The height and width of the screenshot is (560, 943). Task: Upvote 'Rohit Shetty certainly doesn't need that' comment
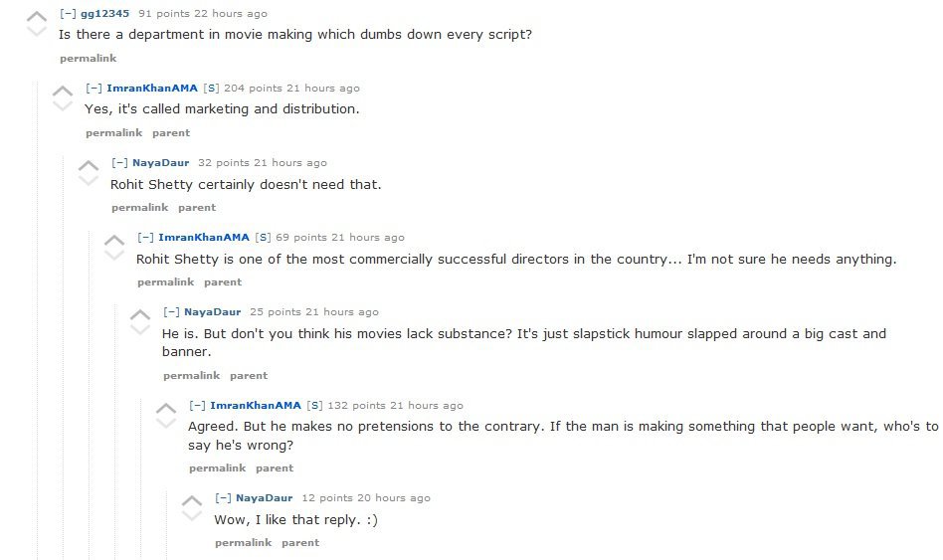click(89, 165)
